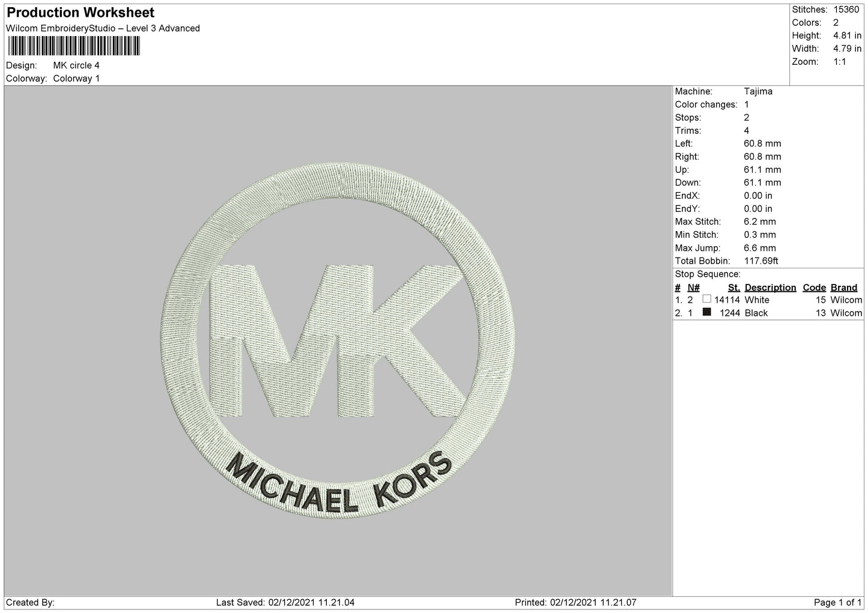Screen dimensions: 868x613
Task: Click the Min Stitch value 0.3 mm
Action: (760, 235)
